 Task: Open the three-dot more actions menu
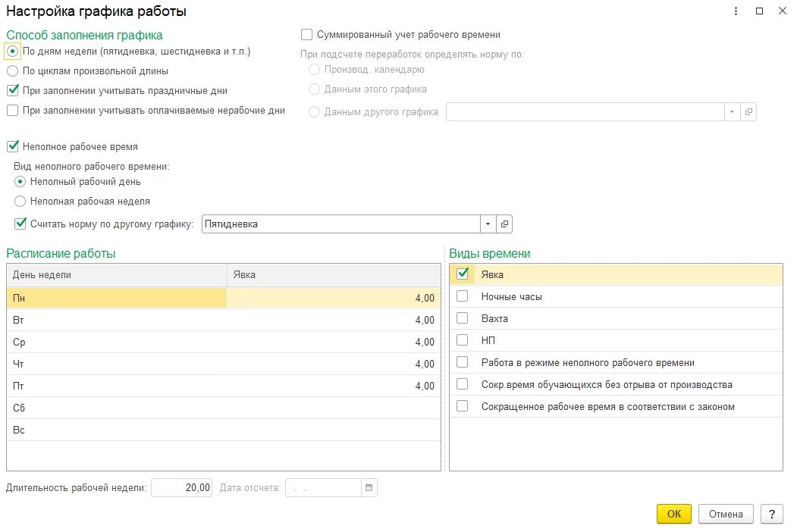click(736, 11)
